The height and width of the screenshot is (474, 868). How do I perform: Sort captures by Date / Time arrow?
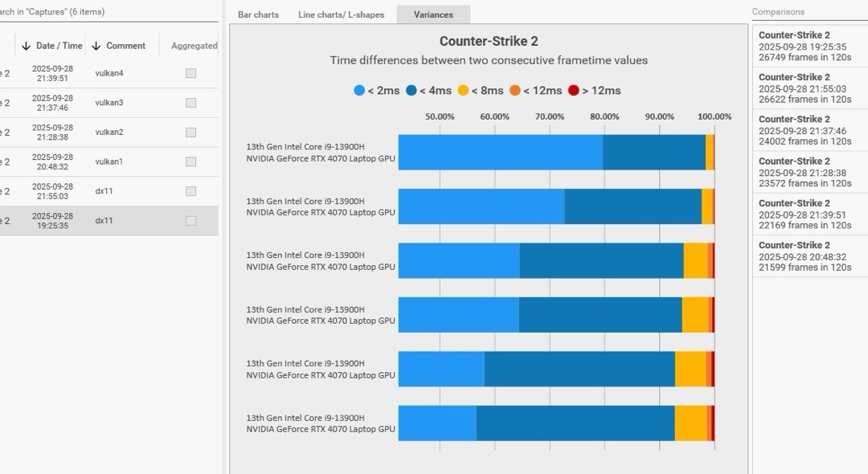[x=26, y=46]
